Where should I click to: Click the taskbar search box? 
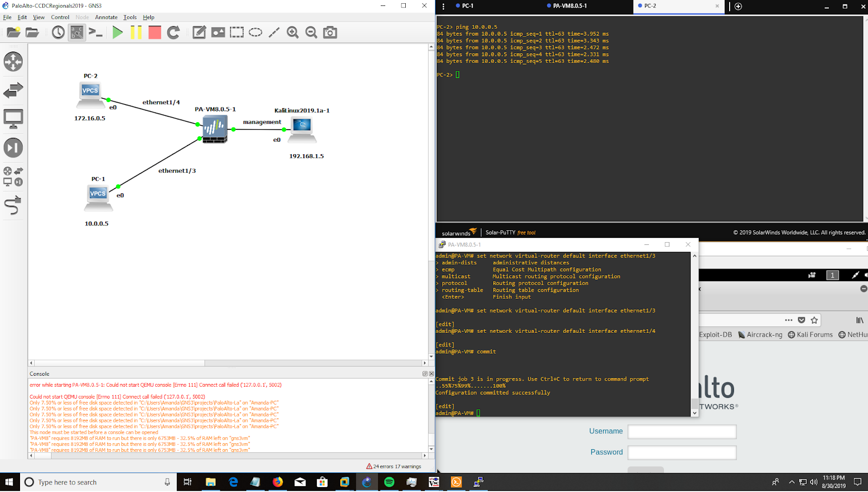click(x=98, y=482)
